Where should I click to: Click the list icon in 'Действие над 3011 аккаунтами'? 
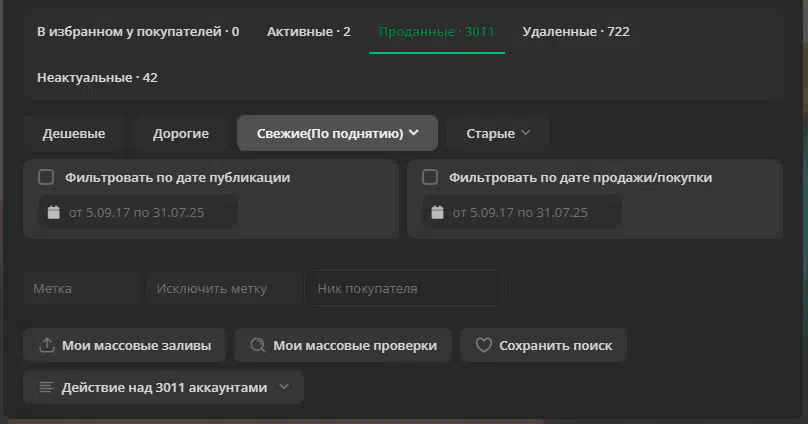point(46,387)
